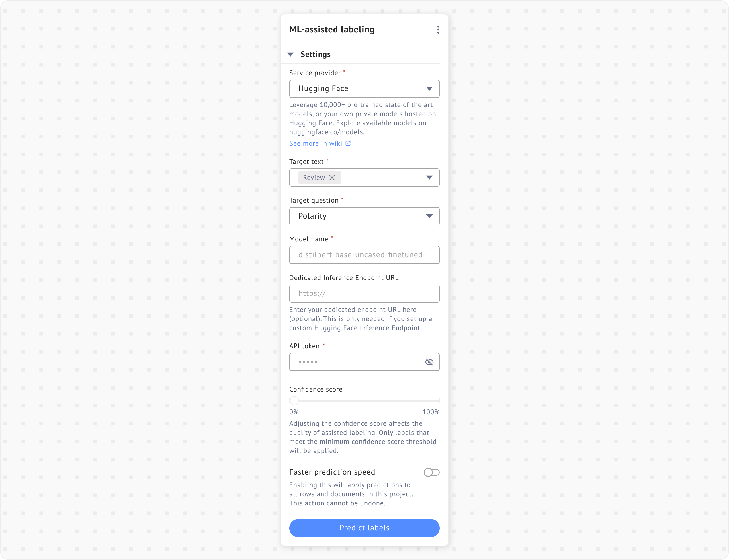Click the ML-assisted labeling panel title
Viewport: 729px width, 560px height.
pyautogui.click(x=331, y=30)
